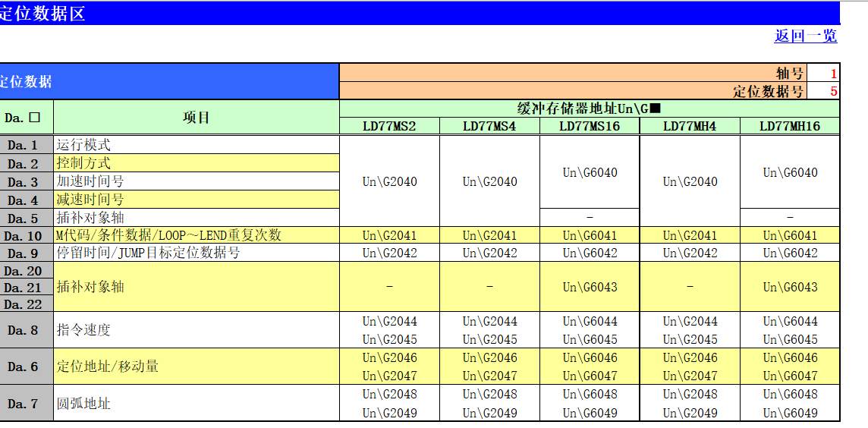Click the 定位地址/移动量 item cell
Screen dimensions: 868x428
point(196,367)
